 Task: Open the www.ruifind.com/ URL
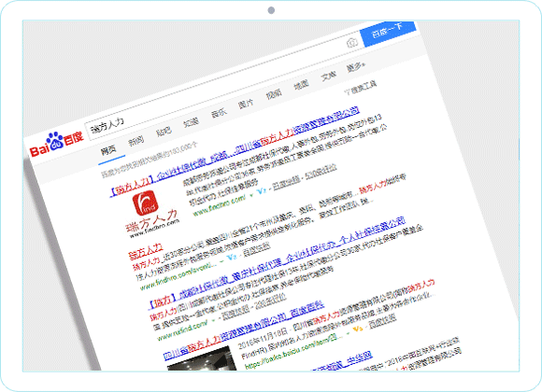pos(182,329)
